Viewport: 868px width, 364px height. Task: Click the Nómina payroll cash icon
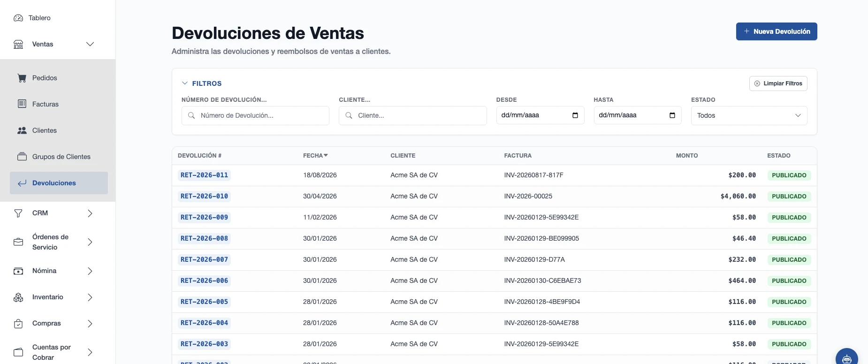click(x=18, y=271)
